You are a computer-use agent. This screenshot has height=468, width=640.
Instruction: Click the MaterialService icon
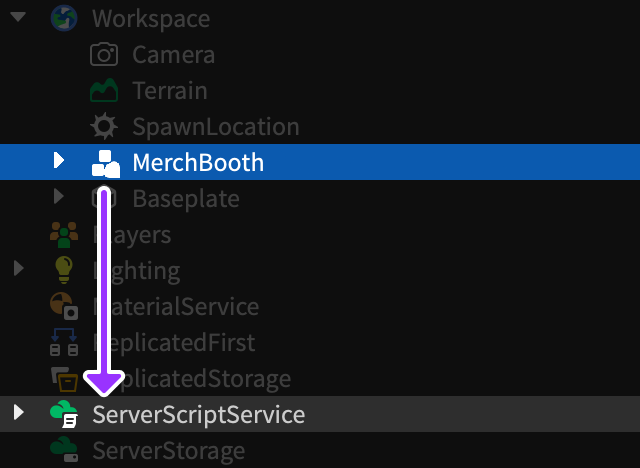tap(64, 306)
